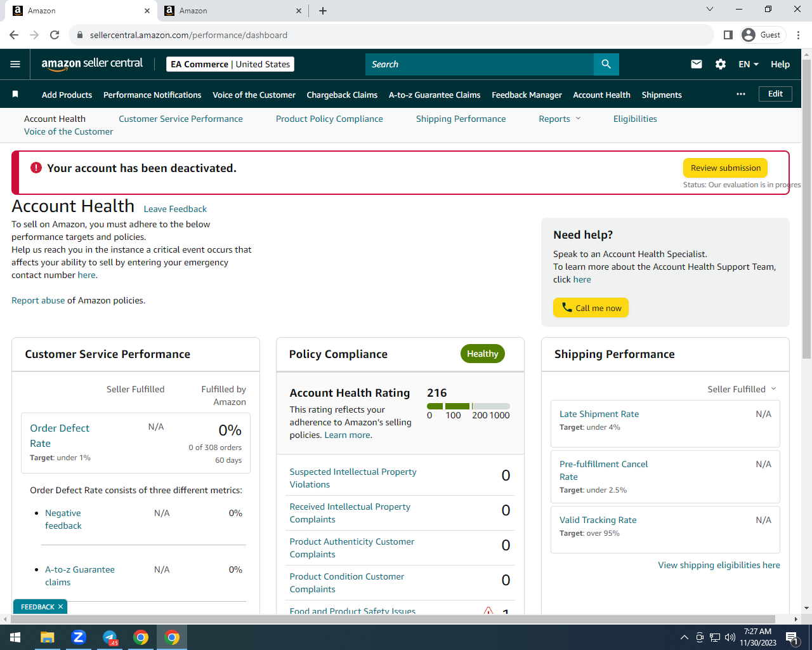Open A-to-z Guarantee Claims in top bar
Screen dimensions: 812x650
click(435, 95)
